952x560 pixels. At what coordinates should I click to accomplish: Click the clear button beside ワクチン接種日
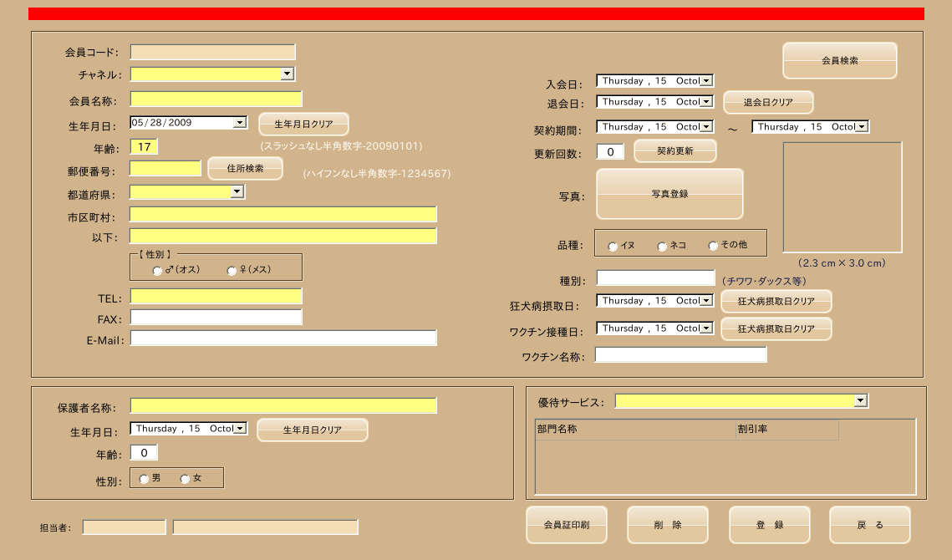776,328
